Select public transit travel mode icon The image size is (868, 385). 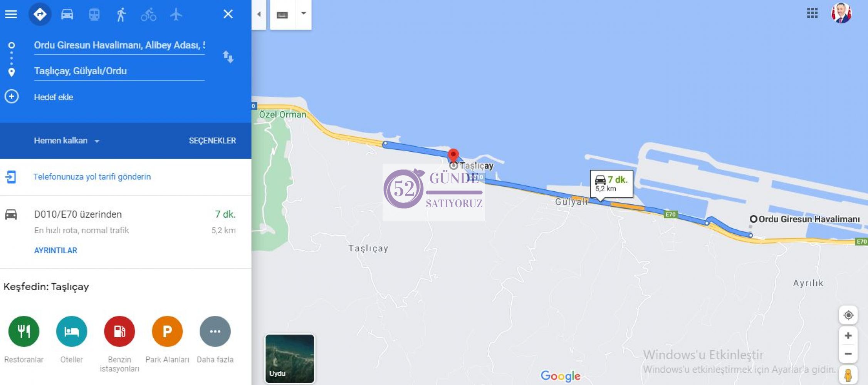pyautogui.click(x=94, y=14)
